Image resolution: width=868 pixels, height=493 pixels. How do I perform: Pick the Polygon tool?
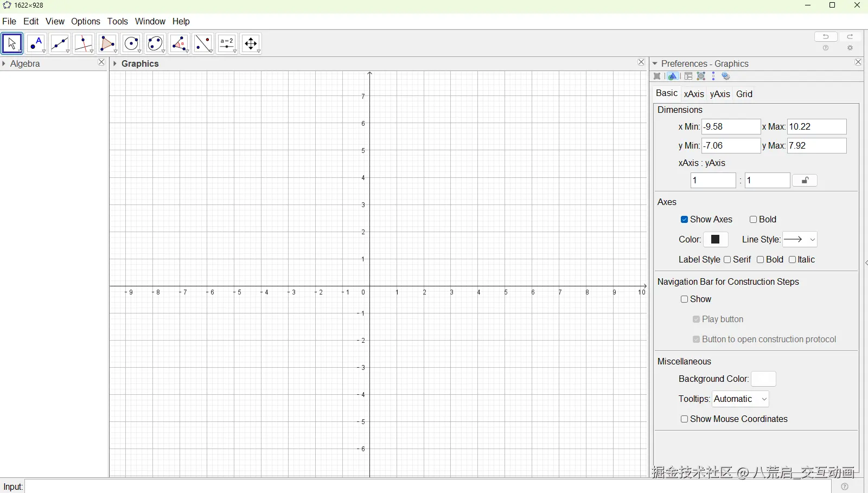(x=107, y=43)
